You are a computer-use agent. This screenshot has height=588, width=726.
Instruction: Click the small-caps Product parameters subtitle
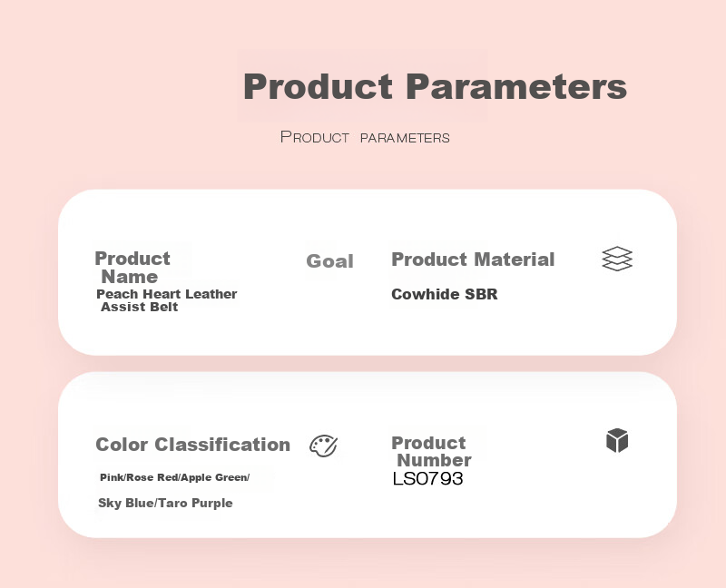365,137
